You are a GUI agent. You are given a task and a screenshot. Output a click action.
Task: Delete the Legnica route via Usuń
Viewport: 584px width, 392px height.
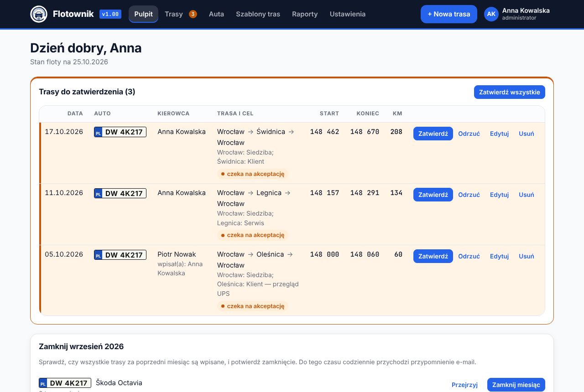point(527,195)
